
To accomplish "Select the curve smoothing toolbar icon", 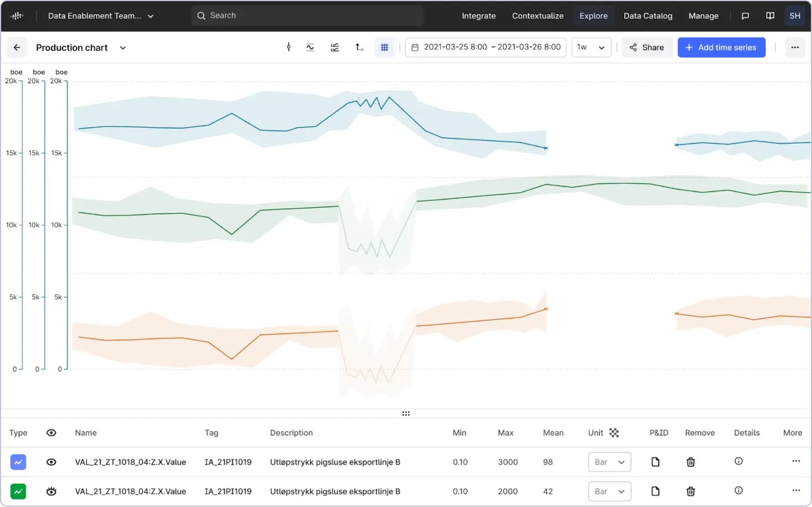I will (310, 47).
